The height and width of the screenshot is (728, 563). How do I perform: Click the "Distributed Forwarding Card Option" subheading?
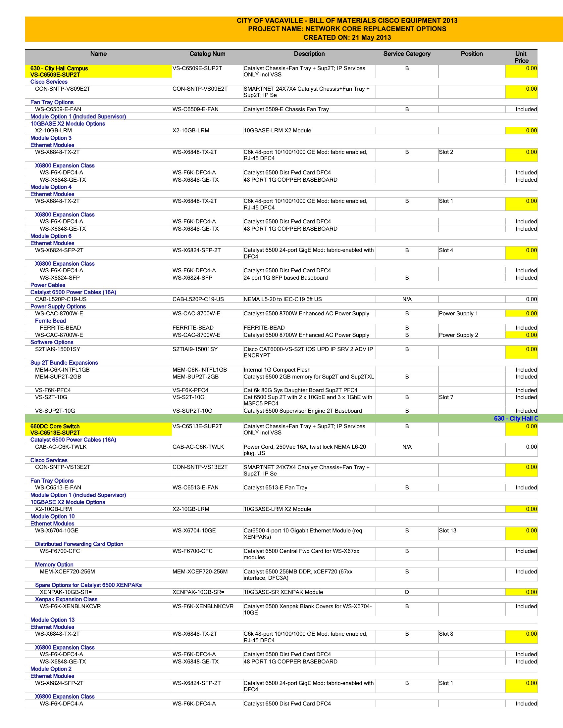pos(79,544)
